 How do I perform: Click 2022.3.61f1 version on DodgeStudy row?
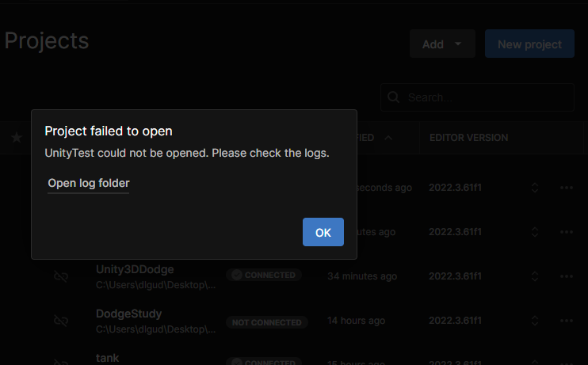click(x=455, y=321)
